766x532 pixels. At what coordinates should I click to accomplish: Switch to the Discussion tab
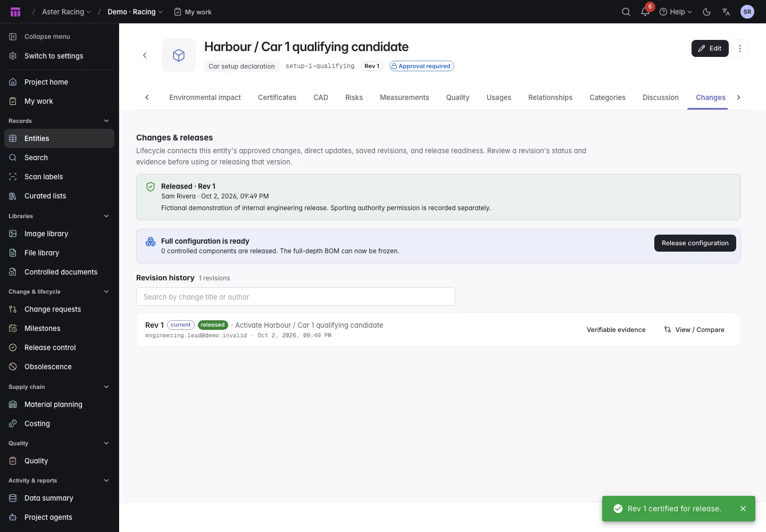661,97
